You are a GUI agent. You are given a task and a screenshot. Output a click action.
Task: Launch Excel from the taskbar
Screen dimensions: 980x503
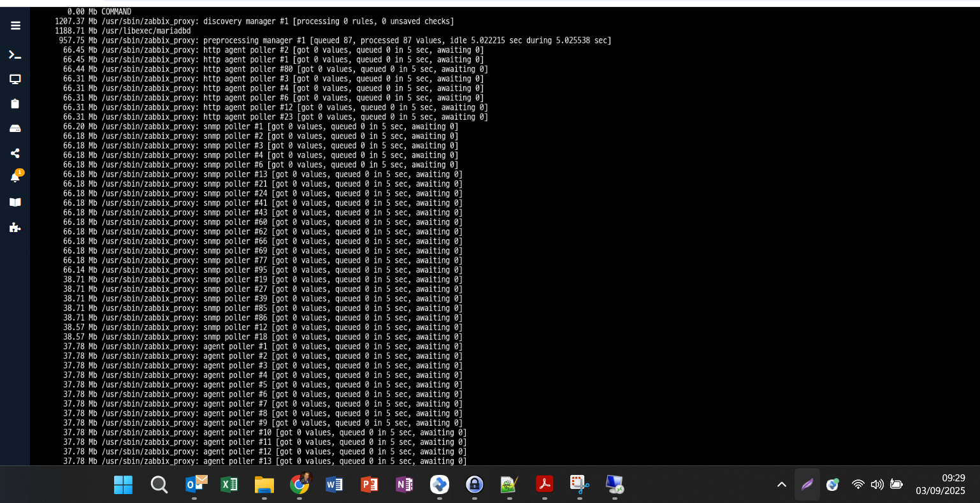pyautogui.click(x=229, y=485)
